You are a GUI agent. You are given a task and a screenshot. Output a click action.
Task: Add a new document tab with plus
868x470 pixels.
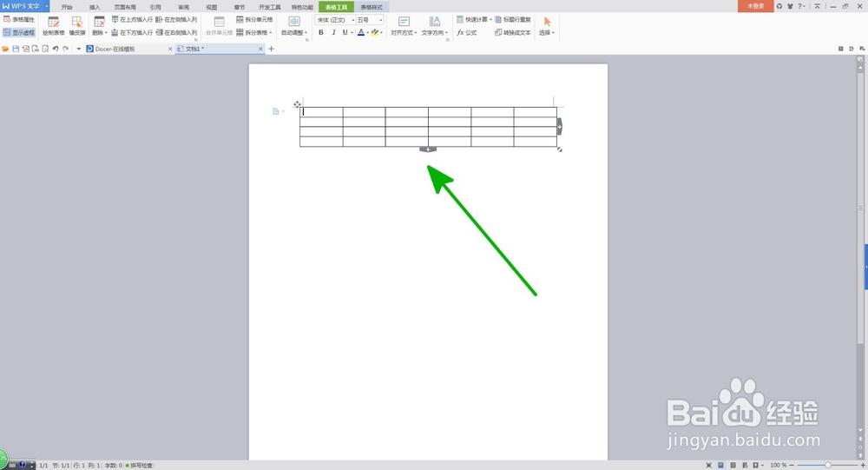(x=271, y=49)
